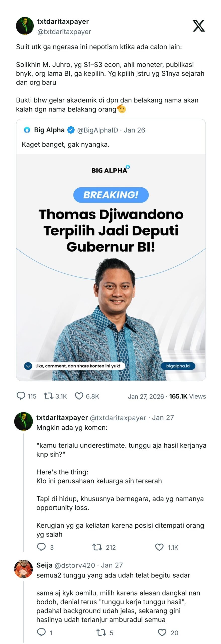Open the Big Alpha breaking news image
This screenshot has width=221, height=644.
pos(111,267)
